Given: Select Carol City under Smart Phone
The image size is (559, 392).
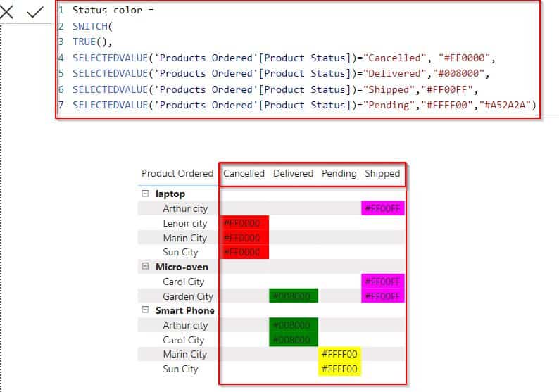Looking at the screenshot, I should click(183, 340).
